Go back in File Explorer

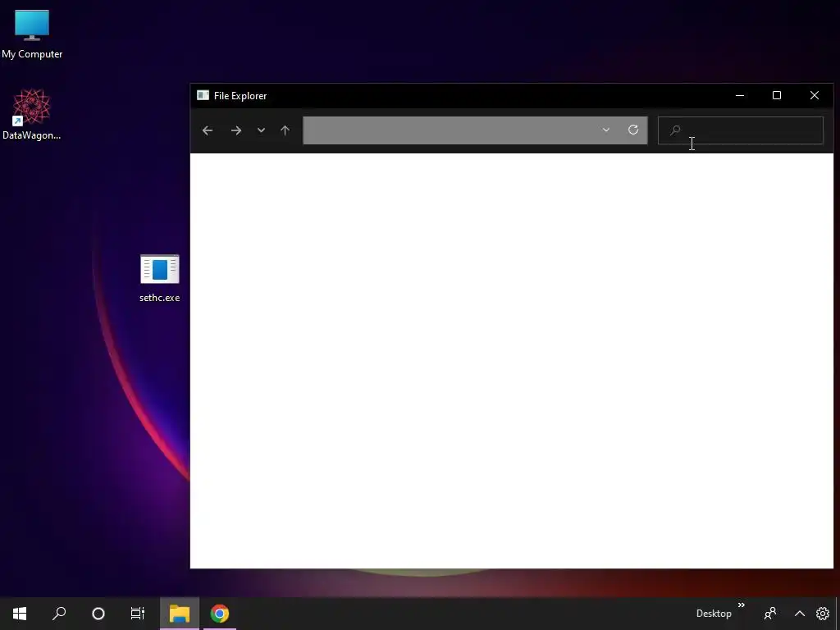point(208,130)
